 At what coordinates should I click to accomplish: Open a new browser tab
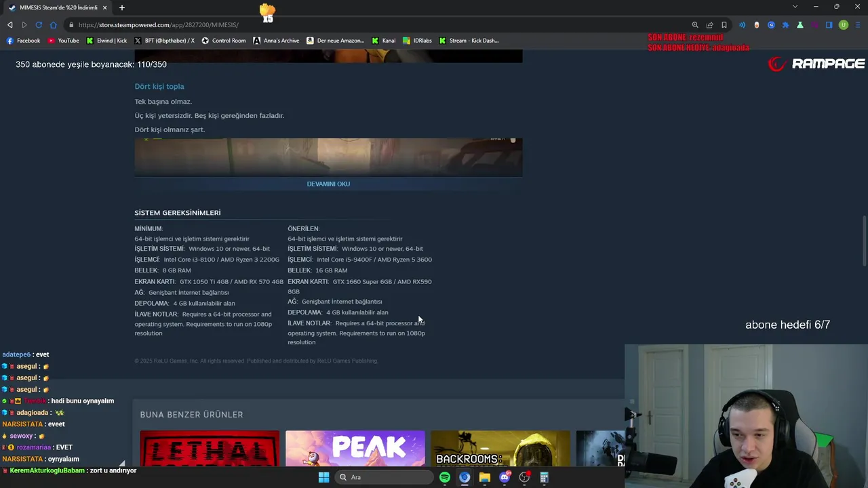[x=122, y=7]
